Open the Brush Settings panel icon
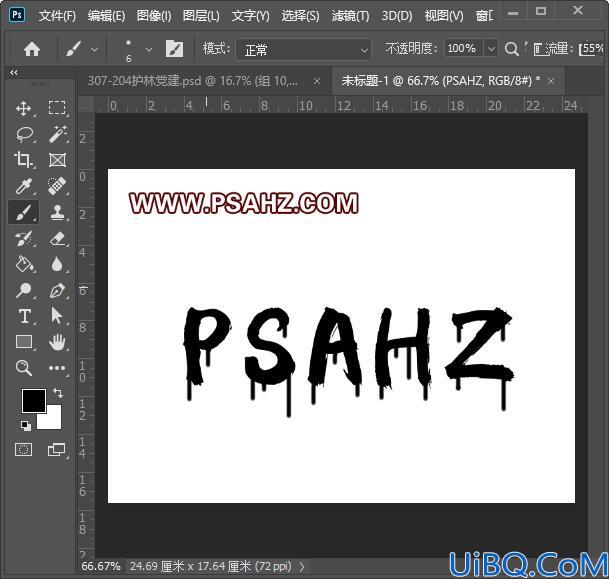This screenshot has width=609, height=579. pos(174,49)
